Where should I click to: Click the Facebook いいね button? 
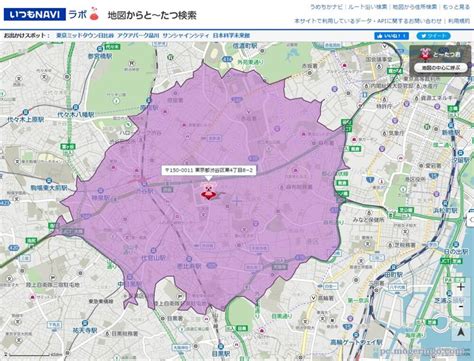[391, 36]
